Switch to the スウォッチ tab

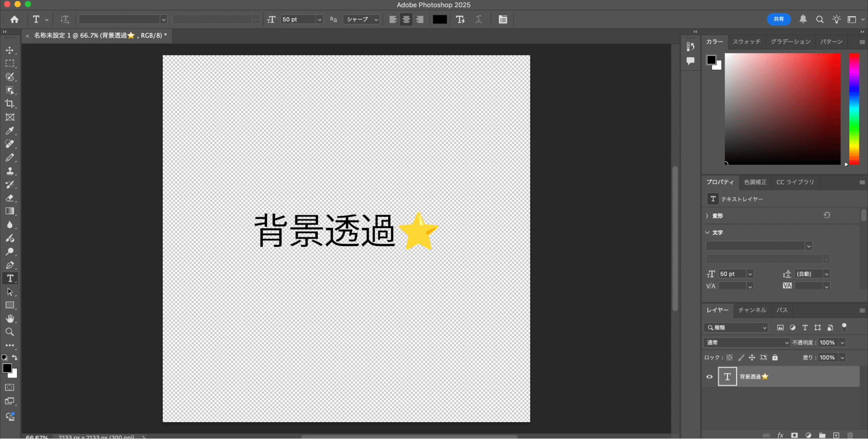tap(747, 42)
